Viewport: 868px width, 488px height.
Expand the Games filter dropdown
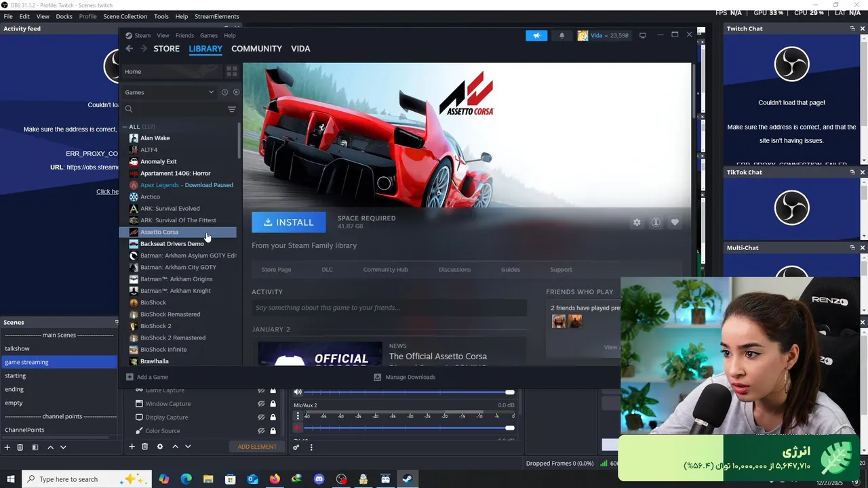tap(211, 92)
